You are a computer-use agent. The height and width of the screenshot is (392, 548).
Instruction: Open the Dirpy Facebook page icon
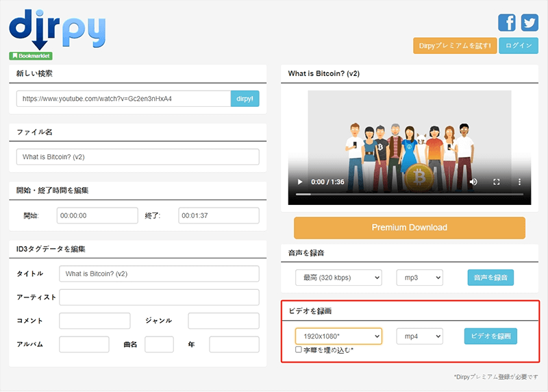point(507,23)
